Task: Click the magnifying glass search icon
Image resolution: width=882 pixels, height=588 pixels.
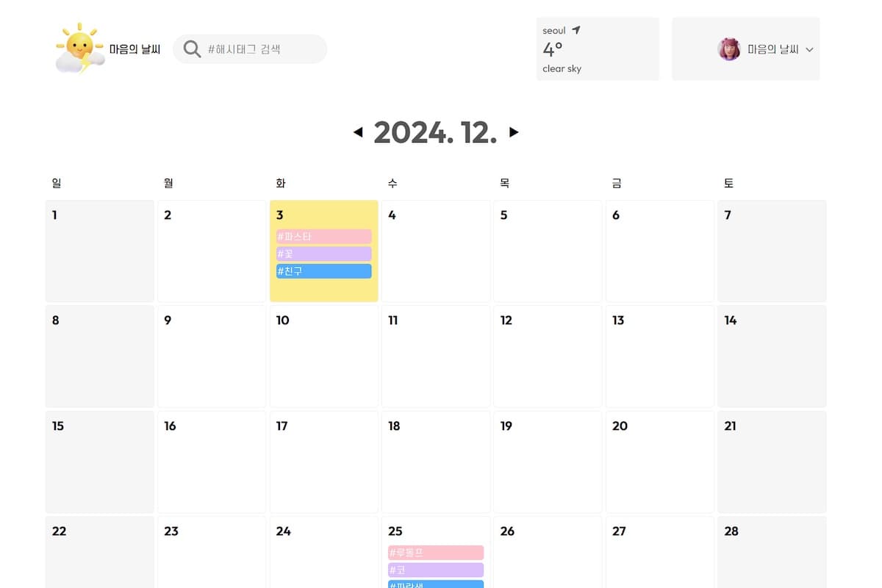Action: [x=192, y=49]
